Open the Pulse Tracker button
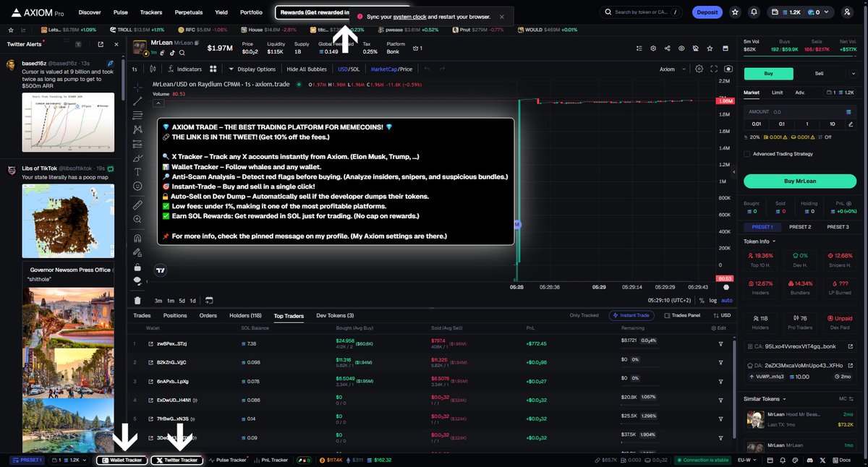The width and height of the screenshot is (868, 467). pos(227,460)
